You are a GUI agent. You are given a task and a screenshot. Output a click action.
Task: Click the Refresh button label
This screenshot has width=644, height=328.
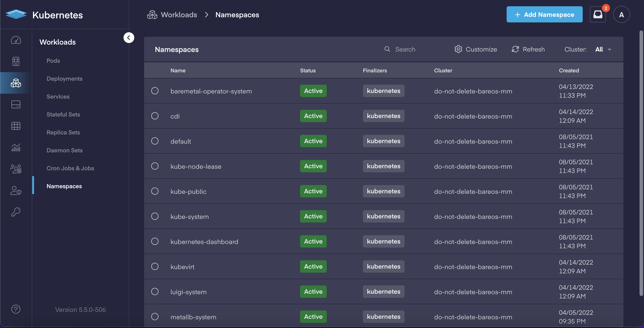(x=533, y=49)
